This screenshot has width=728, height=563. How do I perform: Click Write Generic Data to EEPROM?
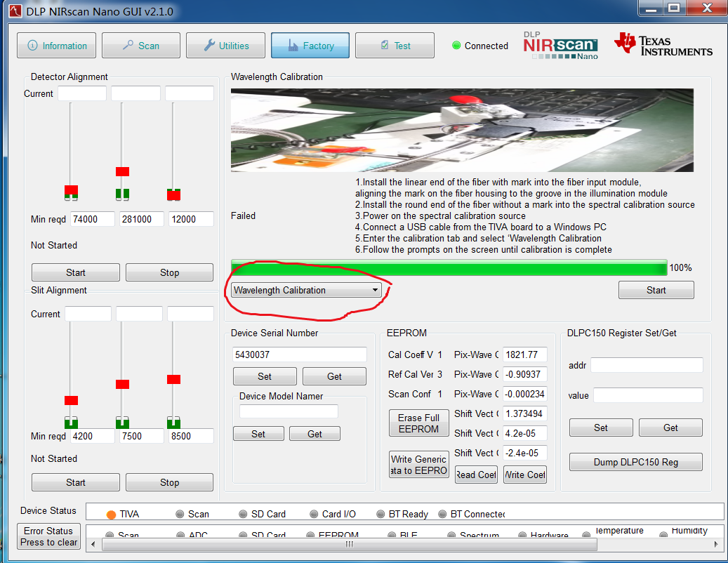pos(419,465)
